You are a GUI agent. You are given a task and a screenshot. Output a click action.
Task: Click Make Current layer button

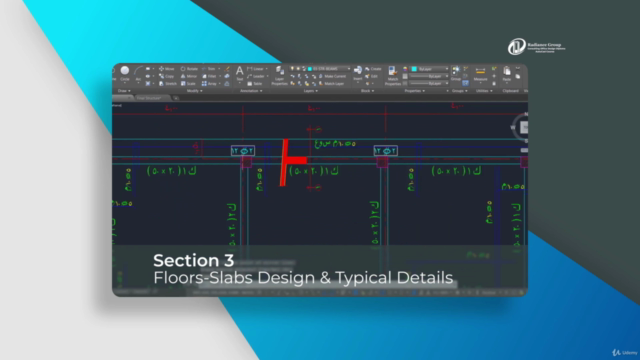[332, 76]
